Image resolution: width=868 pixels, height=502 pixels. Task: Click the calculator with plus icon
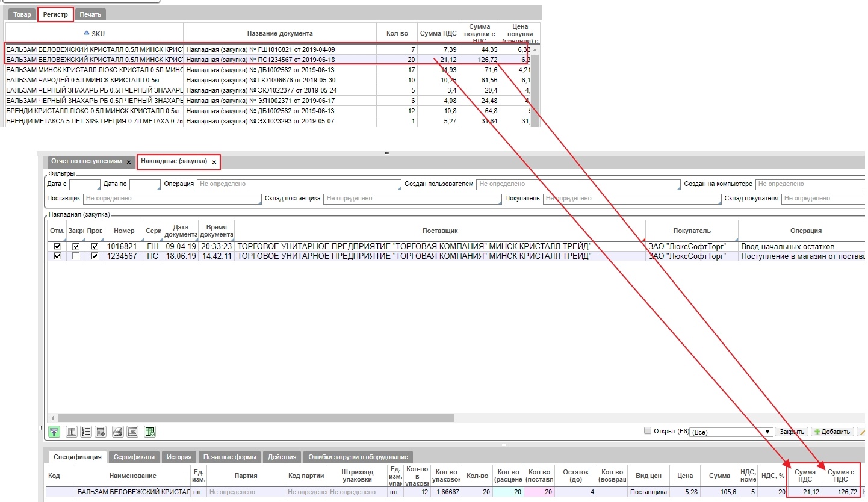pos(101,432)
